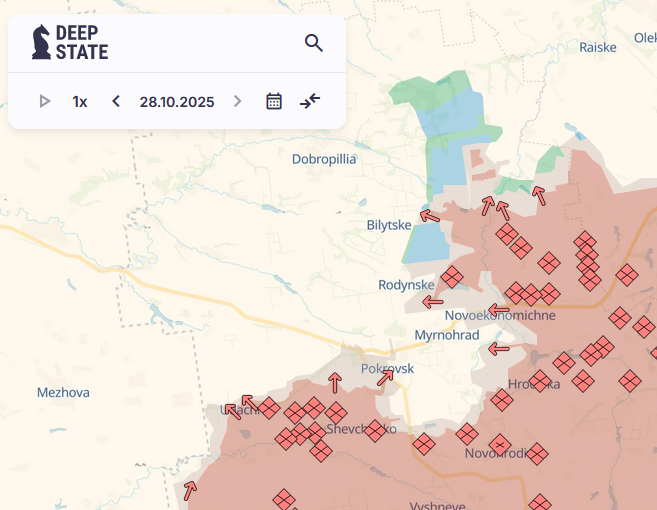The height and width of the screenshot is (510, 657).
Task: Click the Vyshneve village label
Action: (x=437, y=505)
